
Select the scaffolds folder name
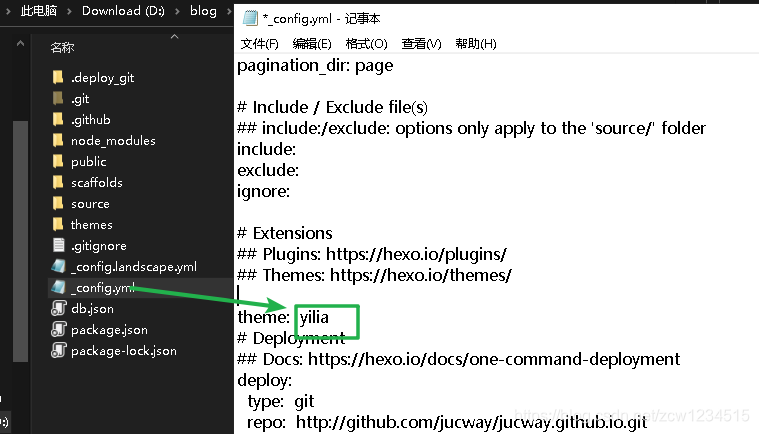pos(97,182)
